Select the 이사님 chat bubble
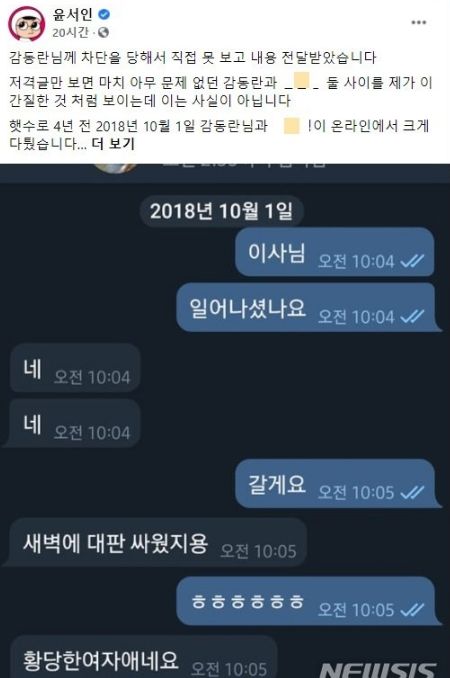The image size is (450, 678). pos(335,253)
